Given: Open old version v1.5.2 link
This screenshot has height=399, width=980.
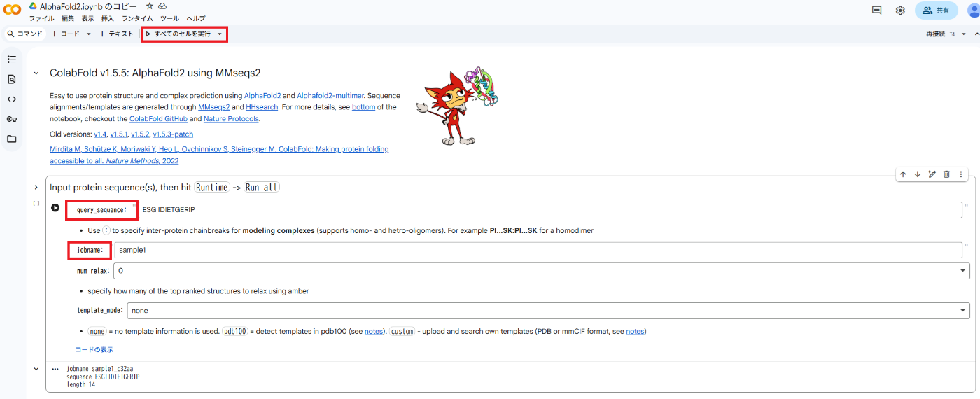Looking at the screenshot, I should click(x=141, y=134).
